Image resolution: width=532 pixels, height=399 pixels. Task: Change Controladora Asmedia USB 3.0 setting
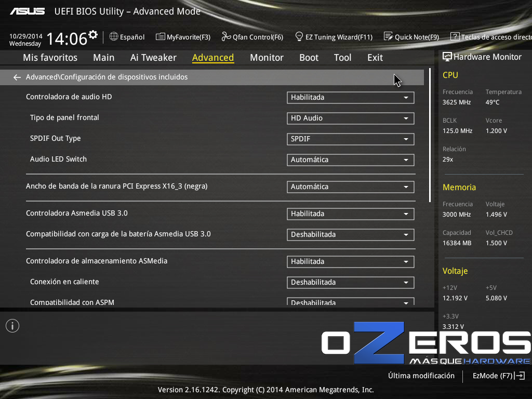pyautogui.click(x=350, y=214)
